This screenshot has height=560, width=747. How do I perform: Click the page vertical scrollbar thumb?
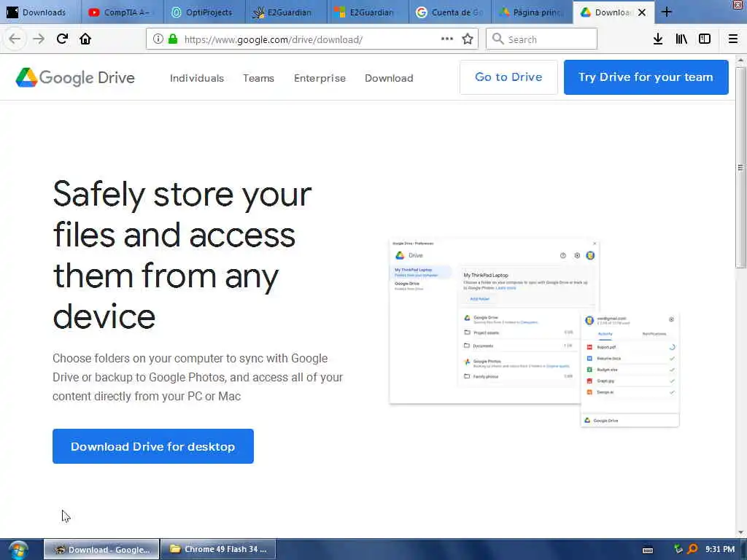(x=740, y=168)
